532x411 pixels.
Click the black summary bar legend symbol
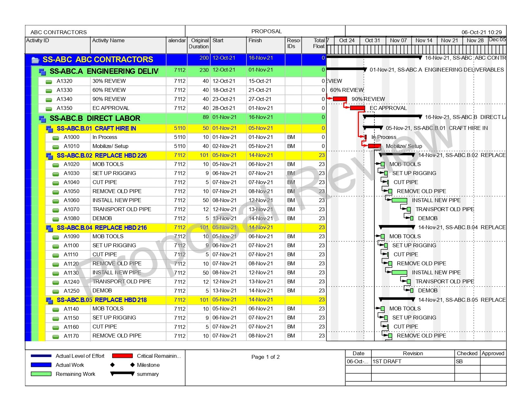point(123,374)
